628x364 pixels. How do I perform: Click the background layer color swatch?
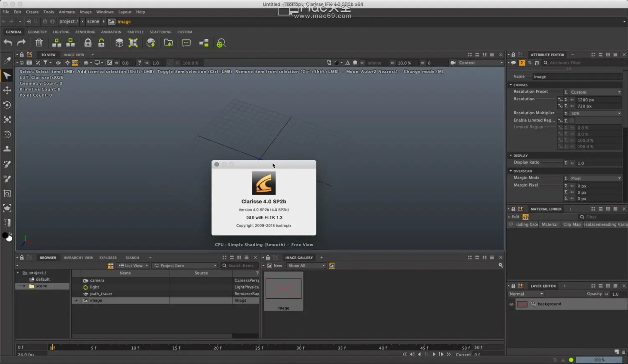(522, 304)
